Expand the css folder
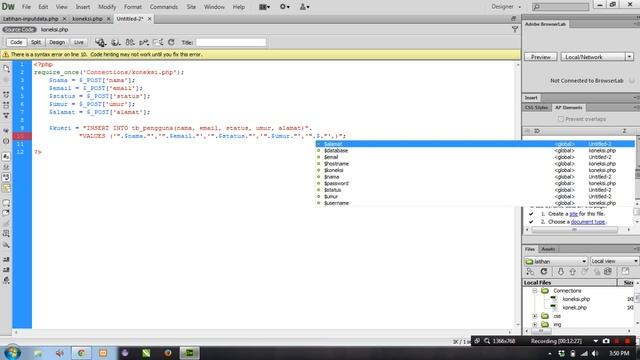This screenshot has height=360, width=640. tap(535, 316)
